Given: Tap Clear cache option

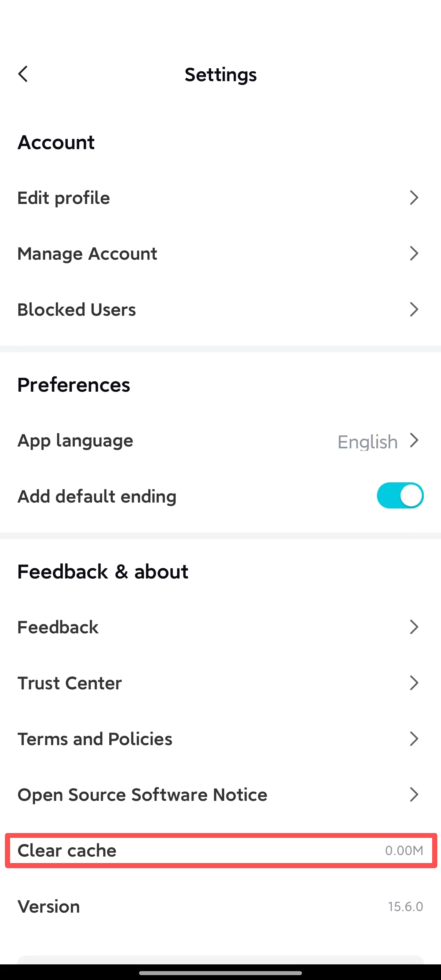Looking at the screenshot, I should pos(67,851).
